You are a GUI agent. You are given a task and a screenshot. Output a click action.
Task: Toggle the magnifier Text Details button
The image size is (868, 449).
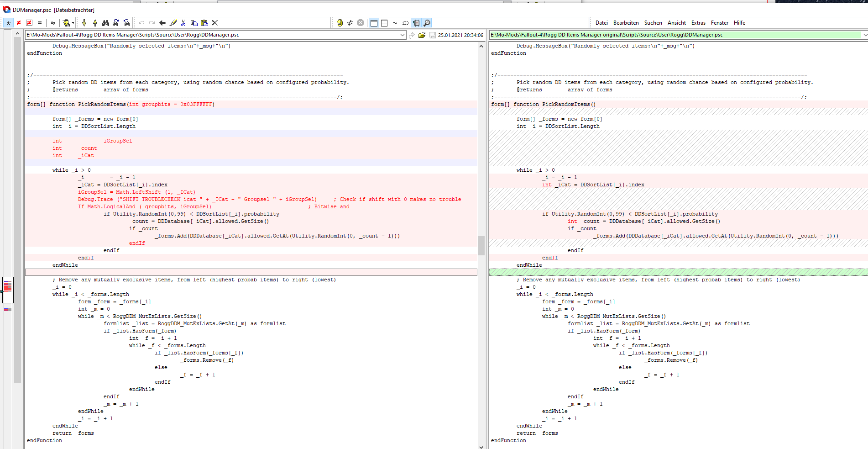pyautogui.click(x=427, y=23)
